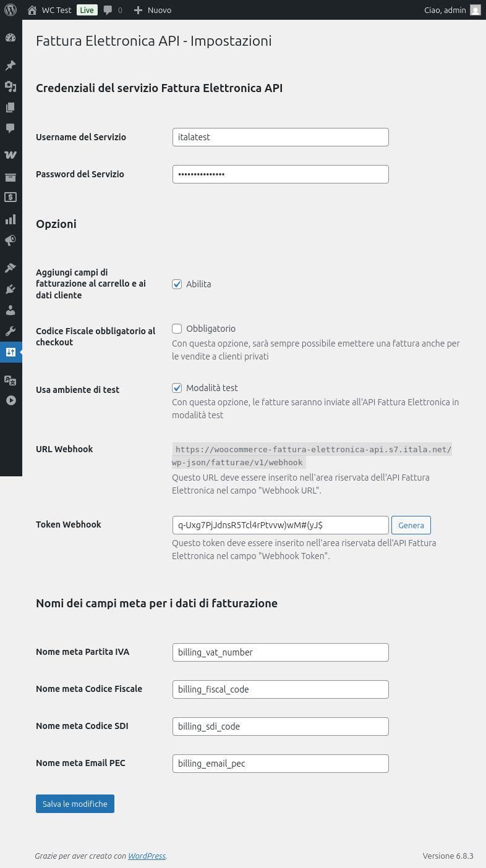Save settings with Salva le modifiche
The width and height of the screenshot is (486, 868).
(x=75, y=804)
